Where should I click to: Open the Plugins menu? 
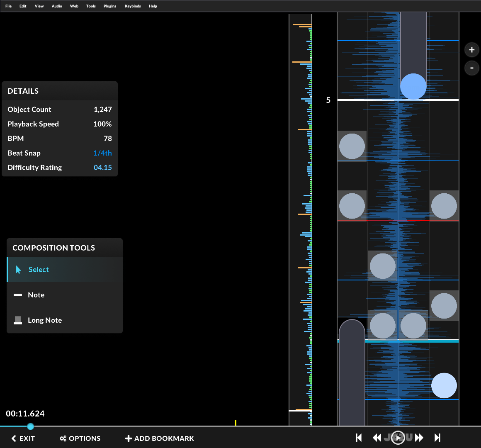[109, 6]
